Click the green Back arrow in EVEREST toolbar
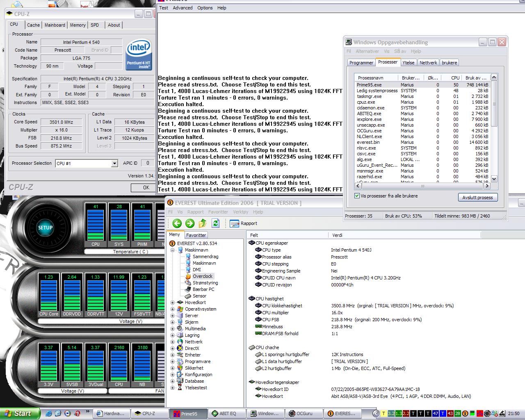Viewport: 525px width, 420px height. [x=177, y=223]
